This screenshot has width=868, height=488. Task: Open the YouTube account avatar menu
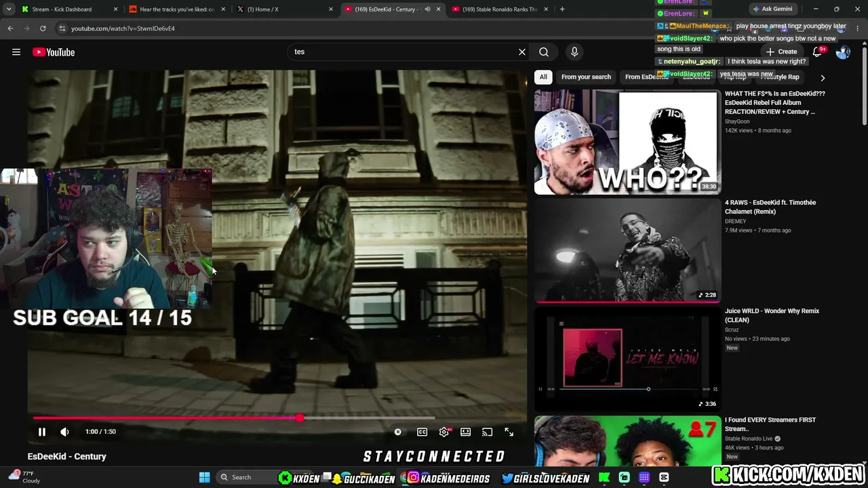pyautogui.click(x=843, y=52)
